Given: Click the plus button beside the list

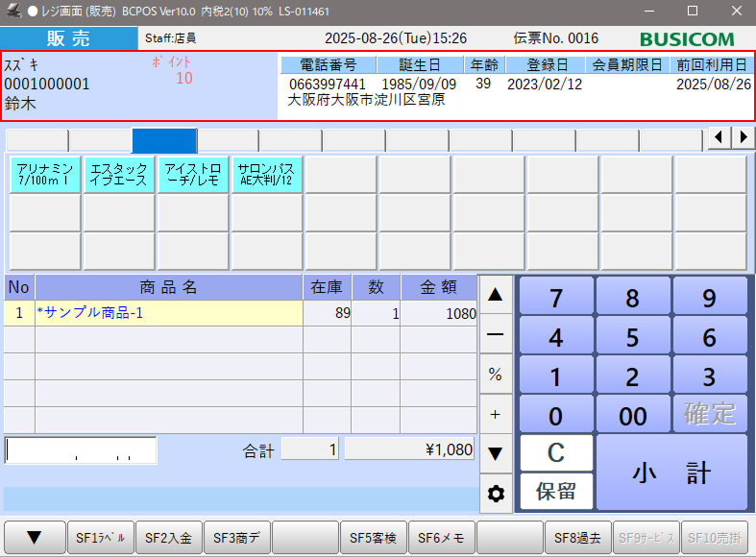Looking at the screenshot, I should 496,414.
